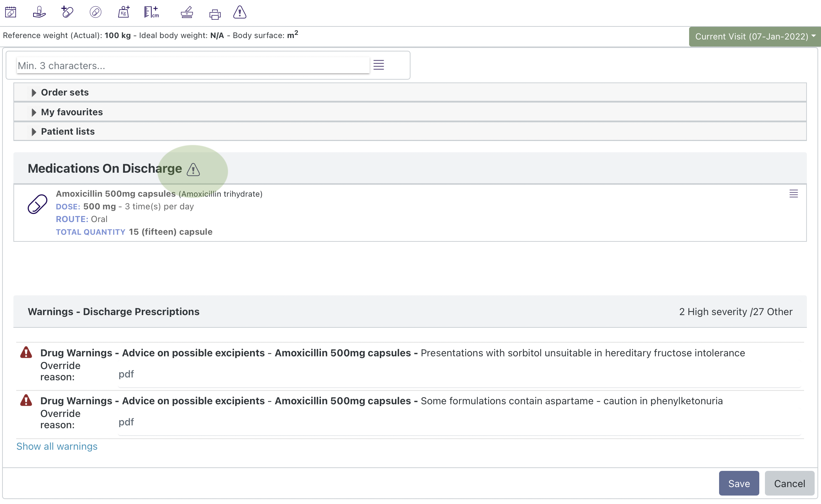Viewport: 821px width, 504px height.
Task: Click warning icon beside Medications On Discharge
Action: tap(193, 170)
